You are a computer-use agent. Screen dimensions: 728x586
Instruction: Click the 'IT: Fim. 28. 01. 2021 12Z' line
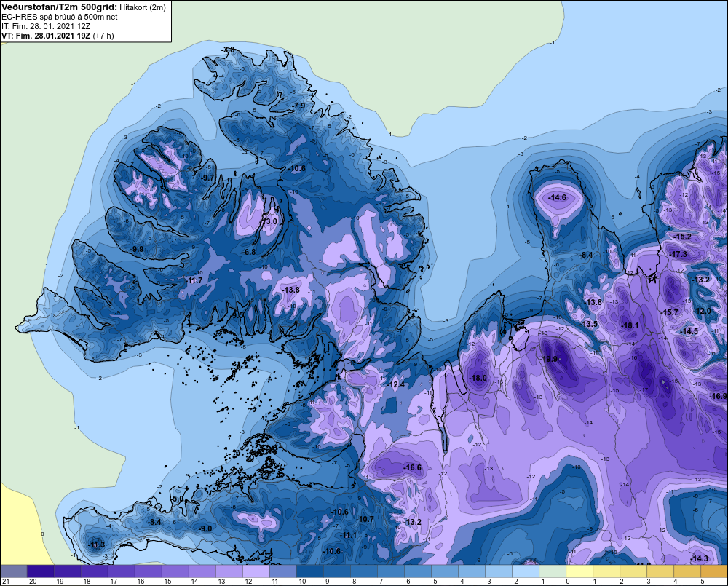[x=46, y=26]
